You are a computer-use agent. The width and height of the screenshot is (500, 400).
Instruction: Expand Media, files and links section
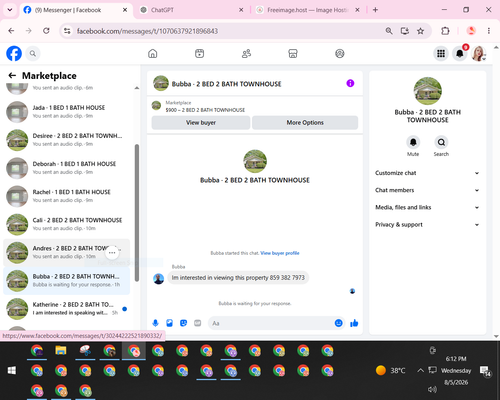pyautogui.click(x=427, y=207)
